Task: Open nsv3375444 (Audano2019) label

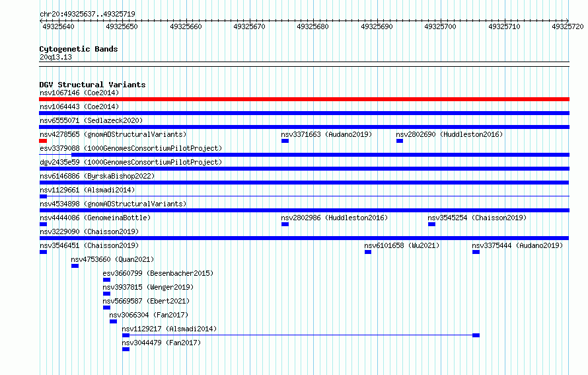Action: click(x=517, y=245)
